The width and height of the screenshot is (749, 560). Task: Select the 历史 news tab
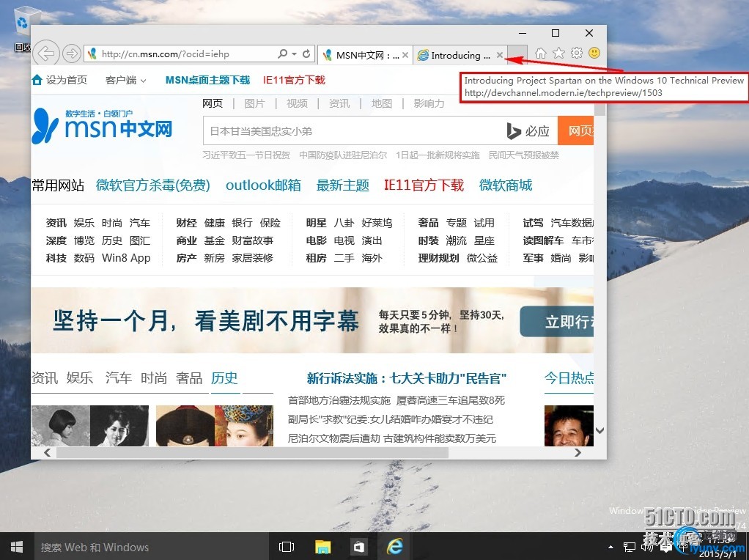(224, 378)
